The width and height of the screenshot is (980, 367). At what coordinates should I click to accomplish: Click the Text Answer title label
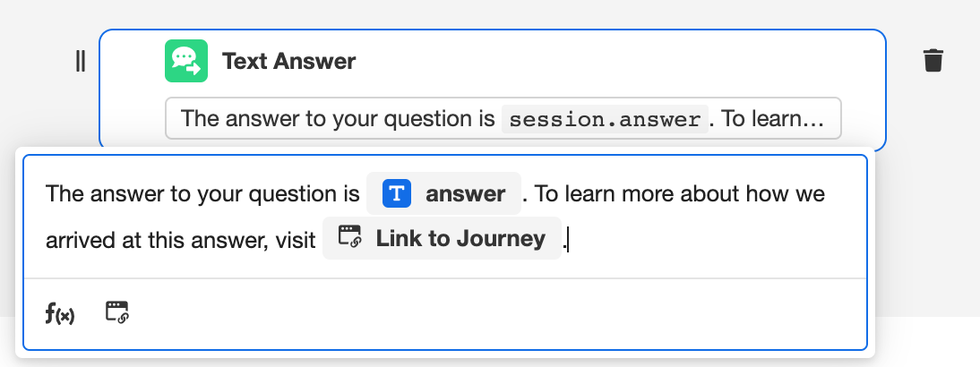click(288, 61)
